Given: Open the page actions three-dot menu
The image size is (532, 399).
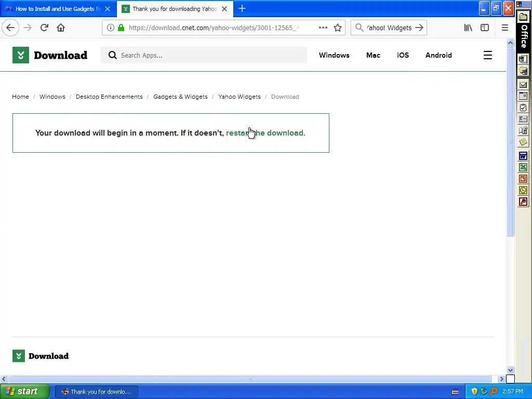Looking at the screenshot, I should coord(323,28).
